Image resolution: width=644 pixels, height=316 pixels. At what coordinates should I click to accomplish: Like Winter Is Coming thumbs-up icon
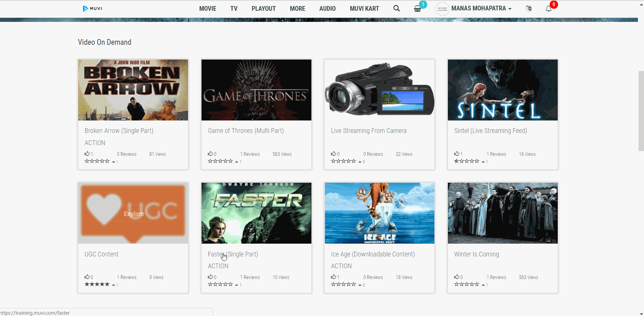(457, 277)
